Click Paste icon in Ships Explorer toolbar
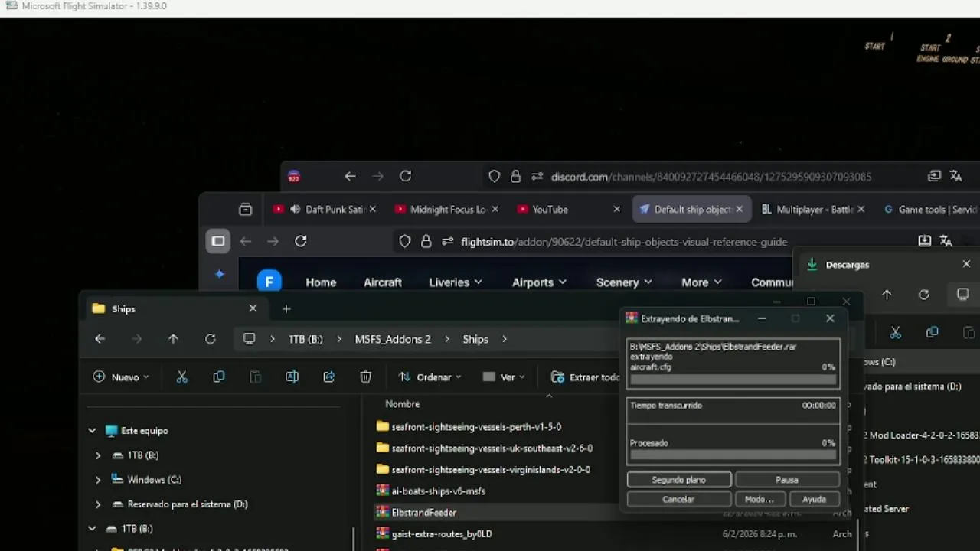Screen dimensions: 980x551 (256, 377)
